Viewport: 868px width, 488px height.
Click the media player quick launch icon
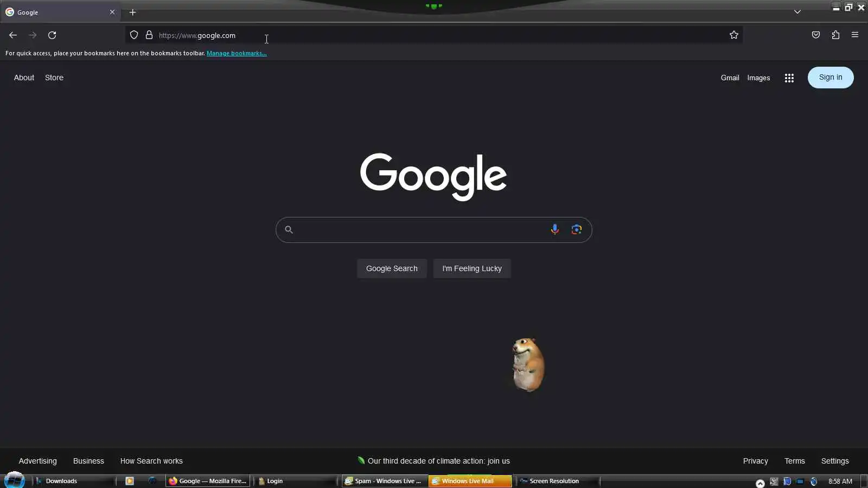click(130, 481)
